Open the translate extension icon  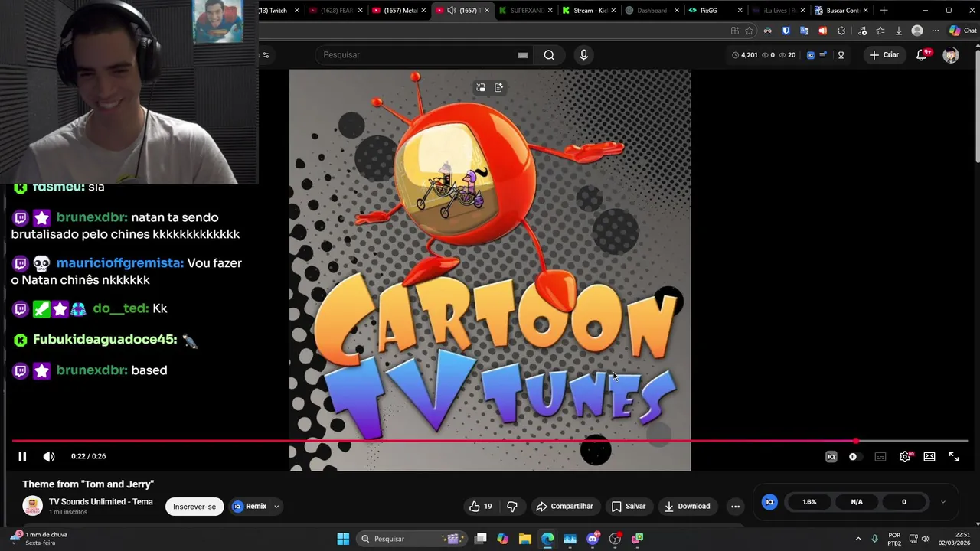pos(804,31)
